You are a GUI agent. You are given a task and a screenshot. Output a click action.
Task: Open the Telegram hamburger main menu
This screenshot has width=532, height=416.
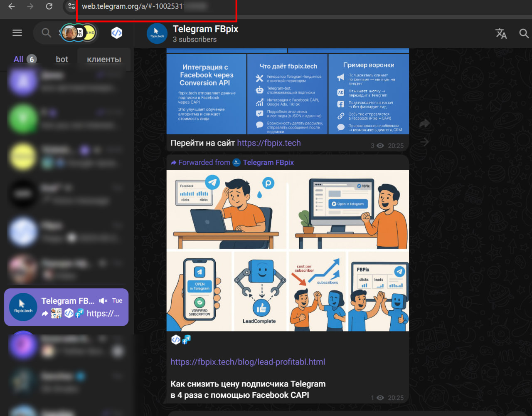[17, 33]
